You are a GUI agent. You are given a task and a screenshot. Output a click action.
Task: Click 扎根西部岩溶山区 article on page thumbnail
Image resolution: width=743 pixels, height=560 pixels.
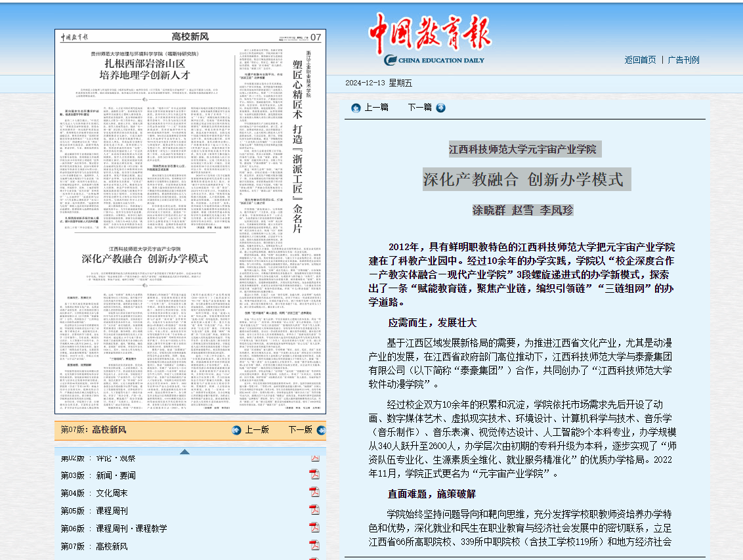click(144, 69)
